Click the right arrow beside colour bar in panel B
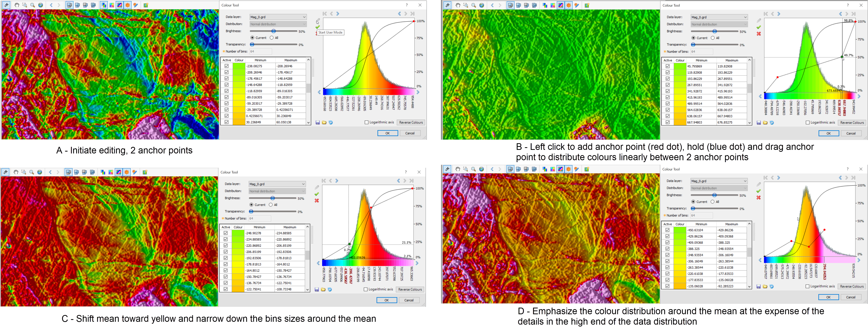This screenshot has width=868, height=335. click(x=859, y=96)
